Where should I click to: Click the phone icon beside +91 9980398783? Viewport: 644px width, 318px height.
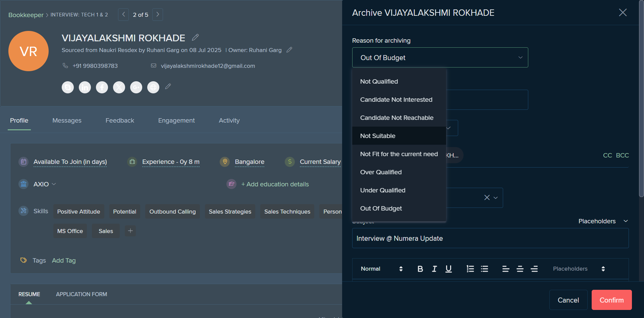coord(65,65)
